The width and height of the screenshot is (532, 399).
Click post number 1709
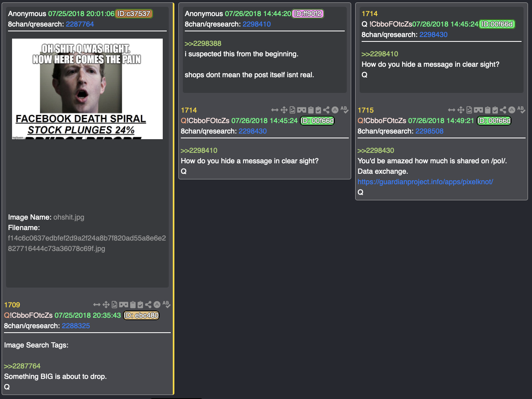pyautogui.click(x=12, y=305)
